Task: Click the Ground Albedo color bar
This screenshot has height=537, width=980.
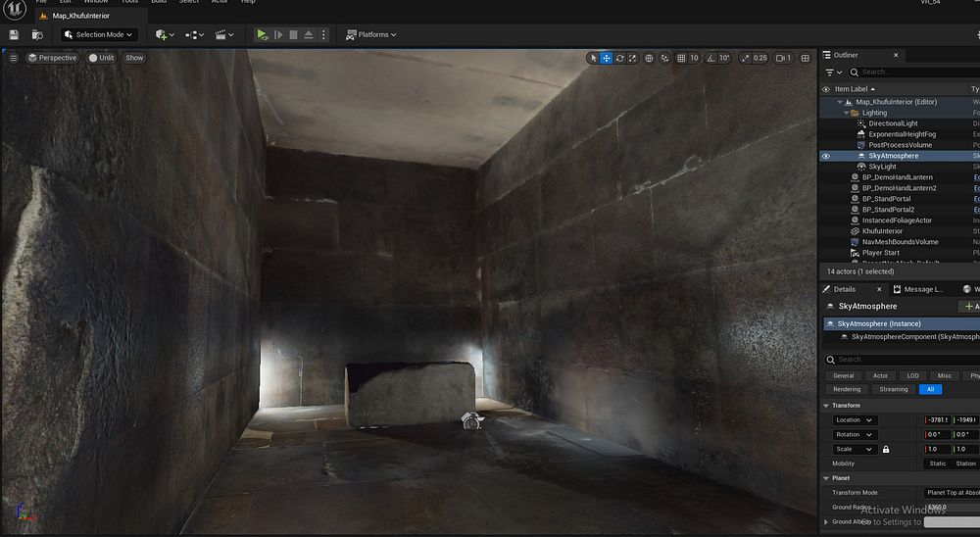Action: tap(949, 521)
